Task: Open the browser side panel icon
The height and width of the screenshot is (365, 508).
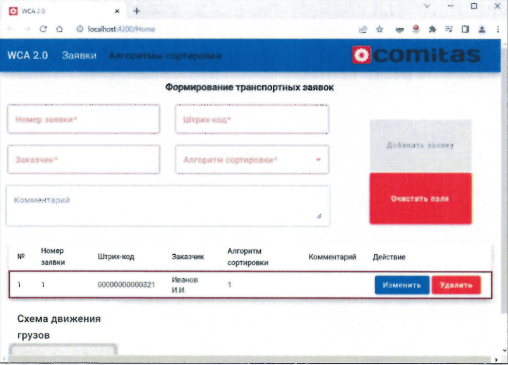Action: tap(465, 29)
